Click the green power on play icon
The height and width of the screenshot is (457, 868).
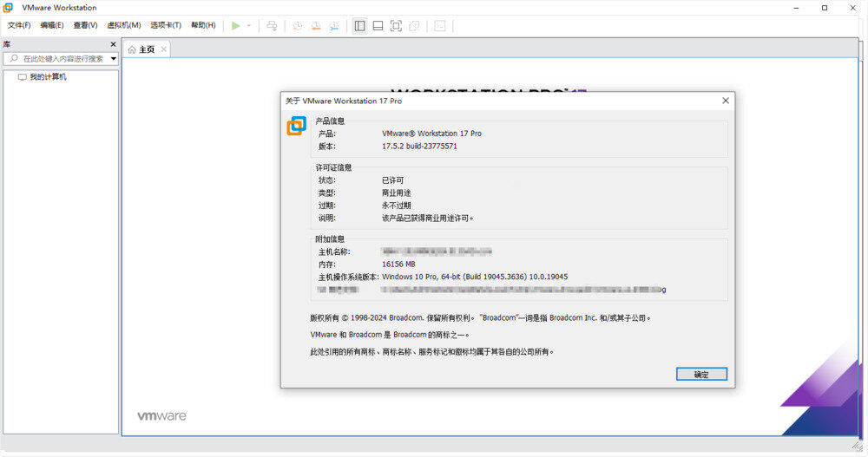coord(236,25)
